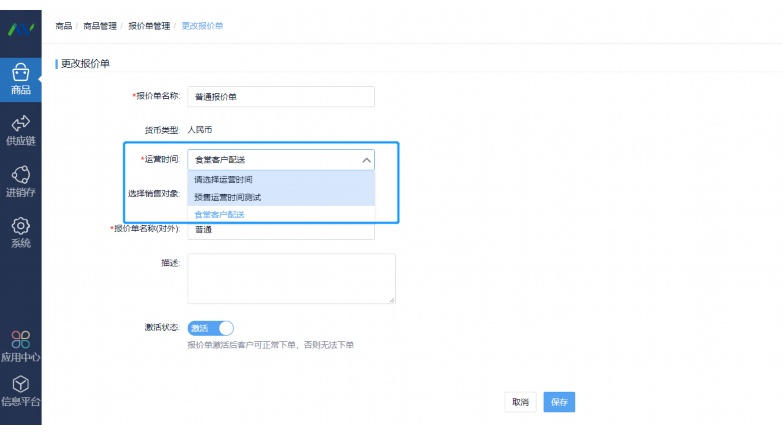Collapse the 运营时间 dropdown arrow
The image size is (783, 435).
[x=367, y=160]
